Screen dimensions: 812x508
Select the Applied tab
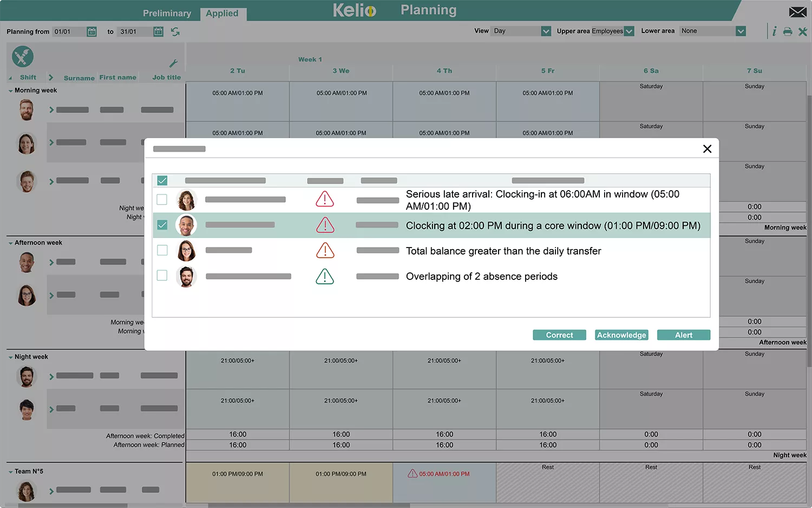[x=222, y=13]
